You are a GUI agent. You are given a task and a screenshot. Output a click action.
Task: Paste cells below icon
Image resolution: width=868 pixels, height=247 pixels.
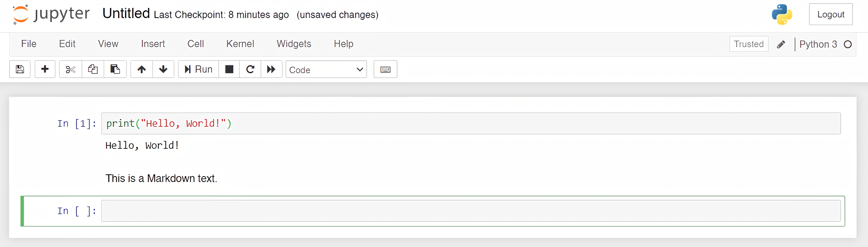[x=115, y=69]
